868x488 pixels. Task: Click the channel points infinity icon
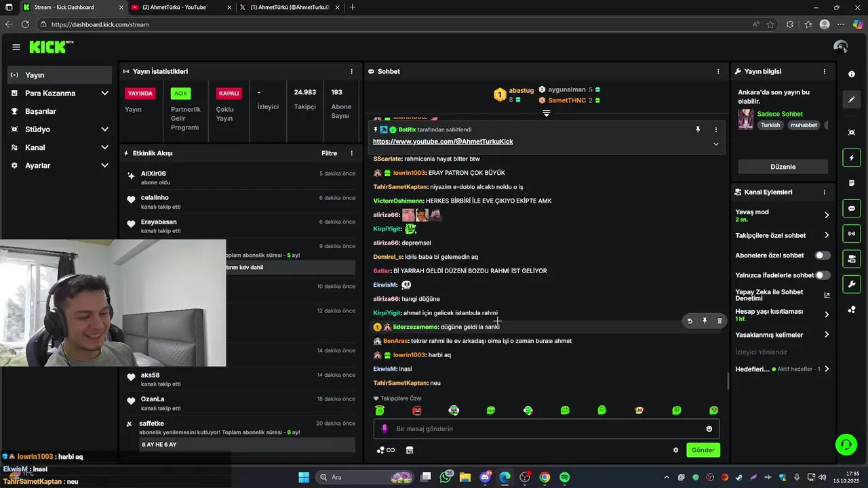[386, 450]
